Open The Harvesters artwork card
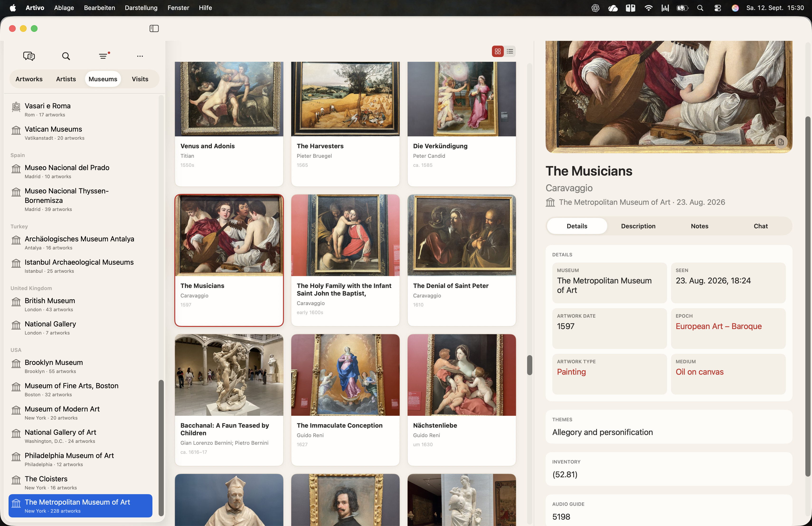Screen dimensions: 812x526 tap(345, 124)
